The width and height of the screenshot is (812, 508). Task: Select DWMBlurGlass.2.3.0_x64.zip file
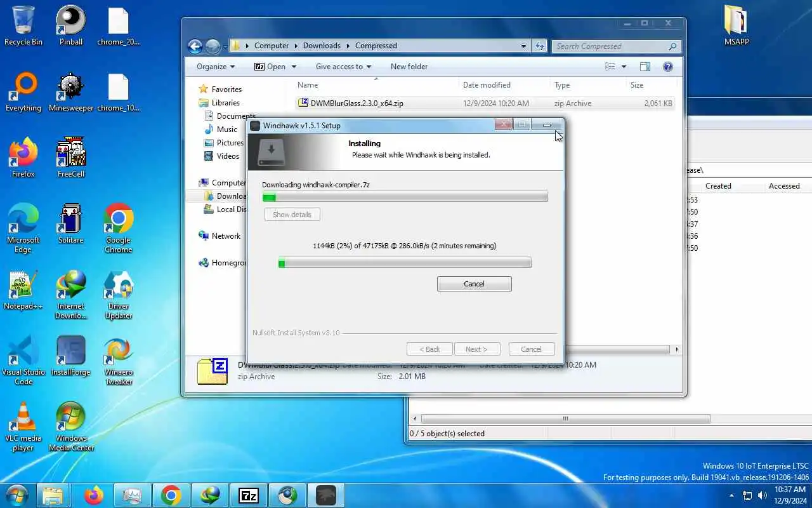tap(485, 104)
